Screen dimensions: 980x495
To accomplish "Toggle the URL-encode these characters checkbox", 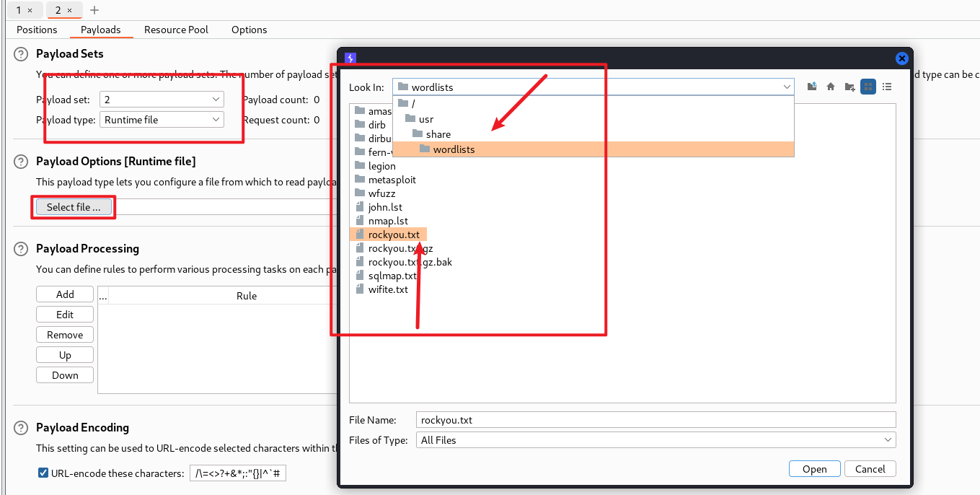I will coord(43,473).
